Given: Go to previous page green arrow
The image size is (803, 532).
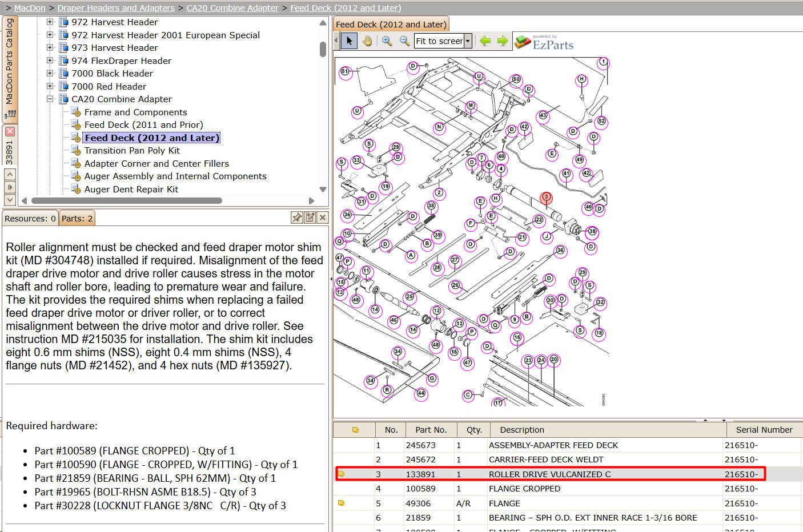Looking at the screenshot, I should point(485,41).
